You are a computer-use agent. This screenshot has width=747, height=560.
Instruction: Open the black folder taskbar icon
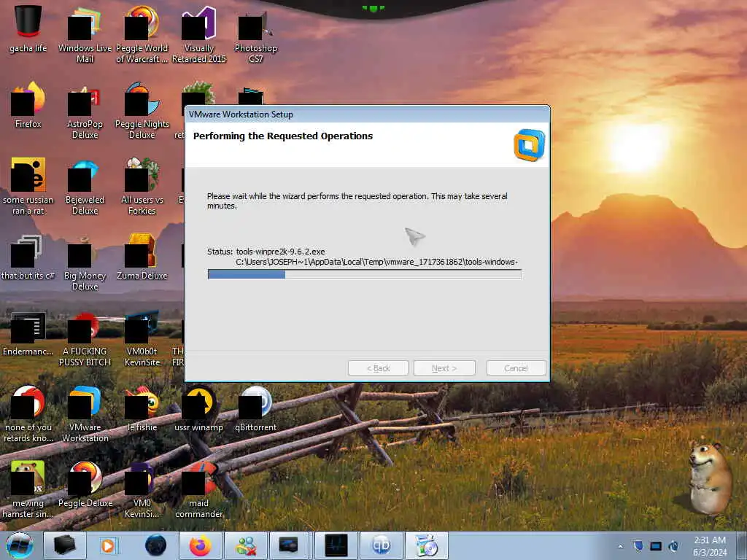tap(65, 545)
